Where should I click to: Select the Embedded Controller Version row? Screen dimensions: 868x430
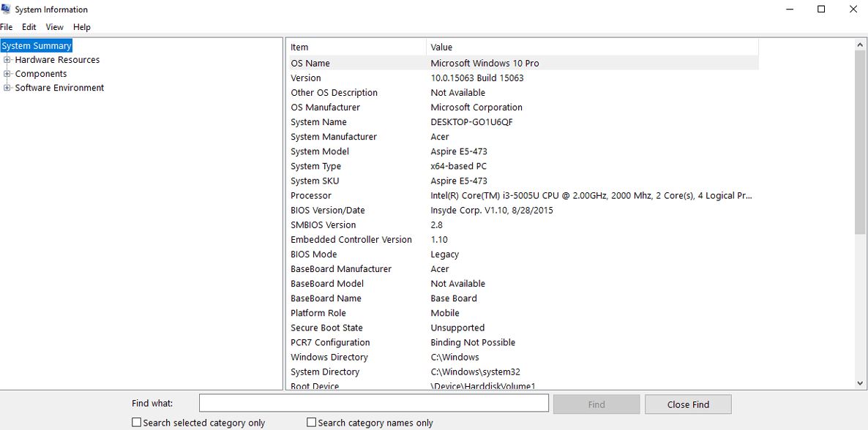pos(523,240)
